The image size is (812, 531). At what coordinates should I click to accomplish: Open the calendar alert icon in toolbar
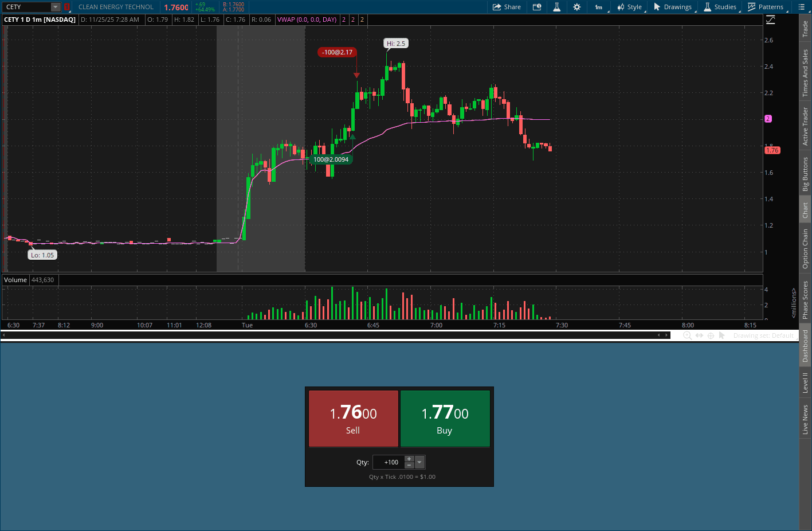coord(537,7)
